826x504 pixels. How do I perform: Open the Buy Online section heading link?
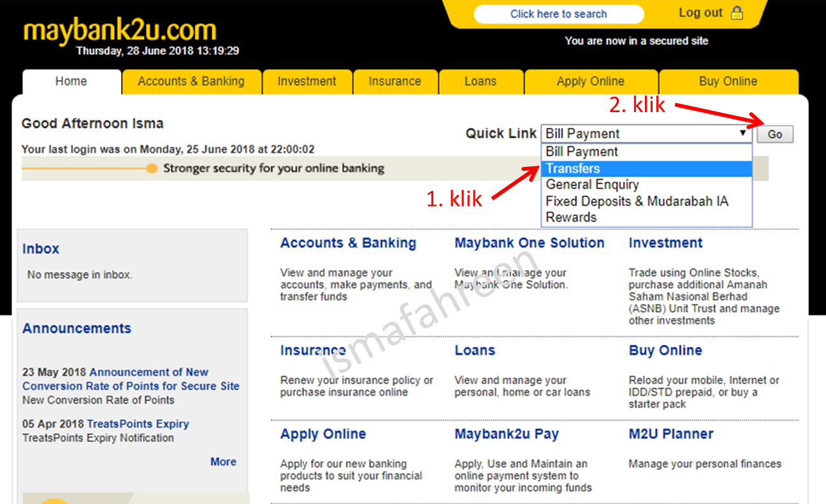point(665,351)
